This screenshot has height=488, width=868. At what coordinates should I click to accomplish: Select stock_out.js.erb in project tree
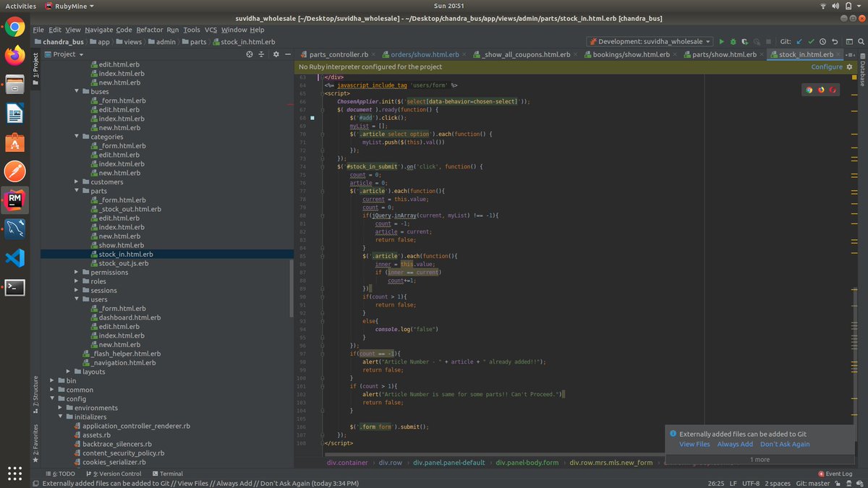[x=124, y=263]
